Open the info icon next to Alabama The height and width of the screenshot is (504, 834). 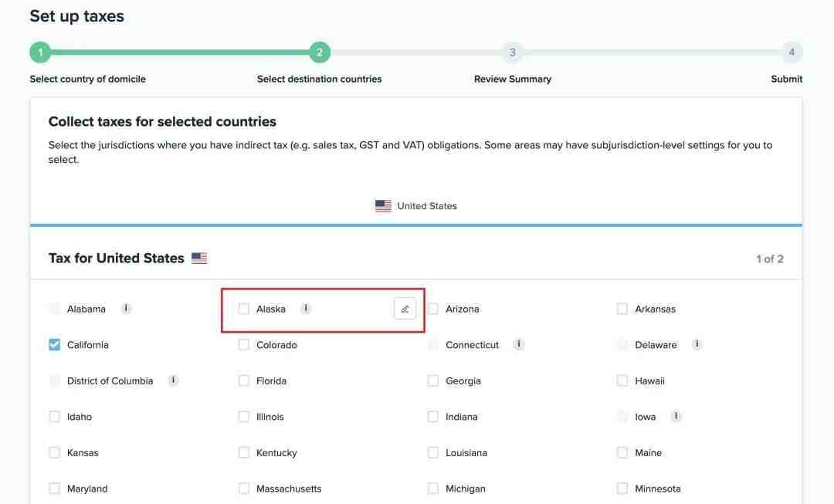[126, 309]
